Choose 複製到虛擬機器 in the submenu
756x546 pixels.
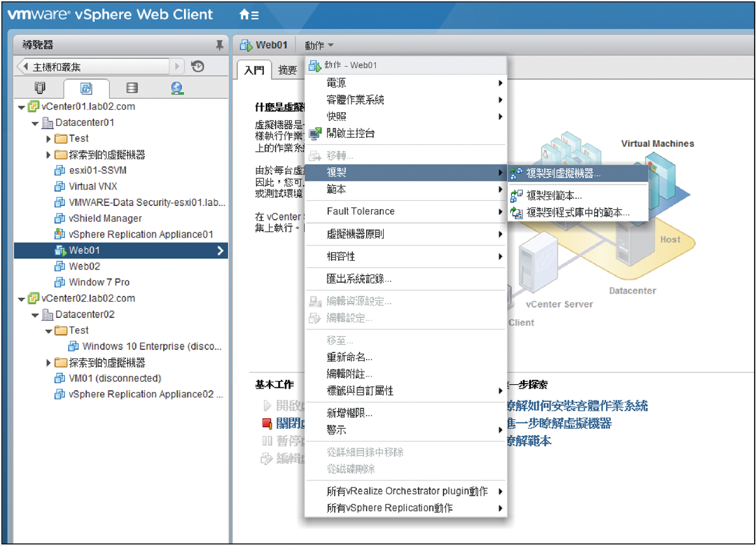tap(578, 173)
